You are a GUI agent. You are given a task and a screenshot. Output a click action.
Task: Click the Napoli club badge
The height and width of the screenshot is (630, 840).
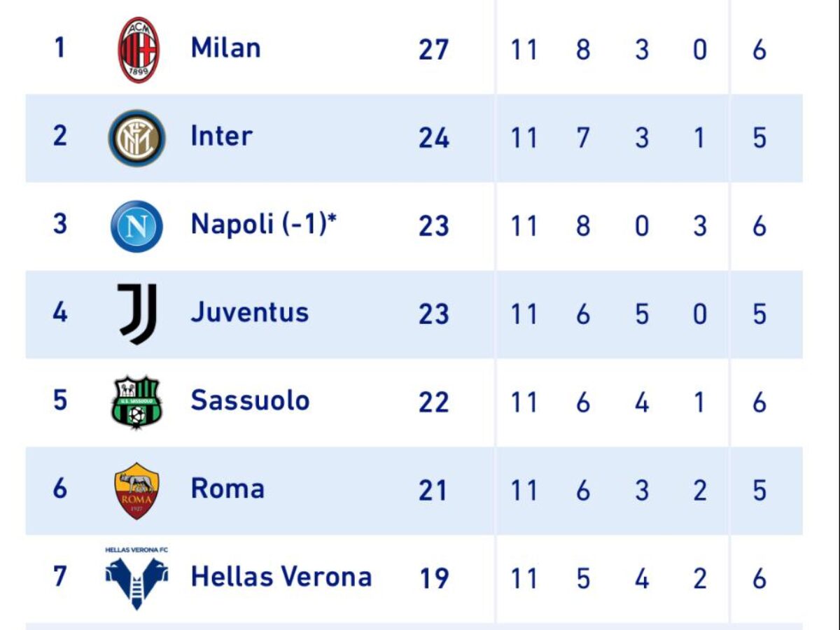point(136,226)
